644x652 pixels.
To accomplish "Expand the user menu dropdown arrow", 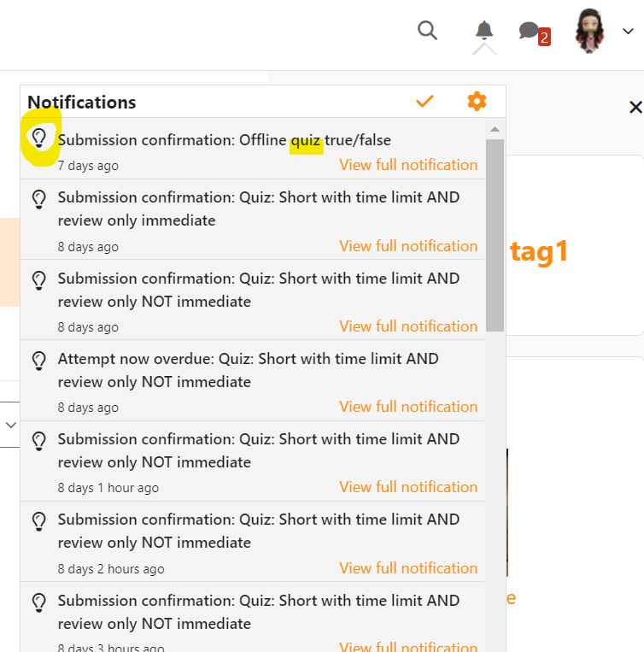I will pyautogui.click(x=628, y=31).
